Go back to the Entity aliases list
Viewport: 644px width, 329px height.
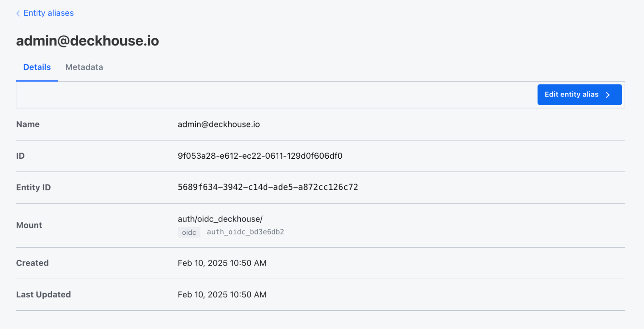point(48,13)
